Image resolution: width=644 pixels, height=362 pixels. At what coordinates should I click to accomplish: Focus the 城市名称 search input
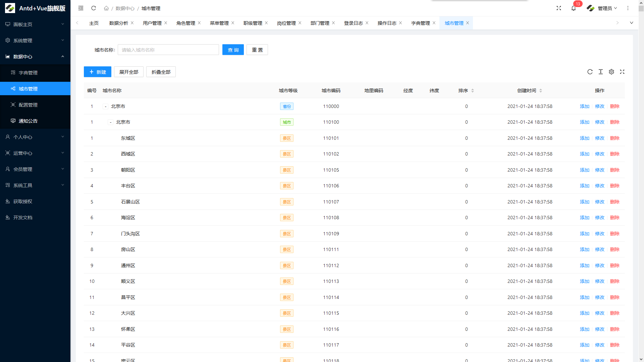[168, 50]
